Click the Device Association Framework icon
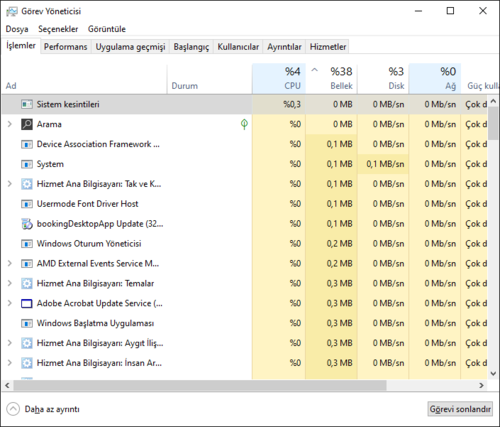The width and height of the screenshot is (500, 427). [x=27, y=144]
